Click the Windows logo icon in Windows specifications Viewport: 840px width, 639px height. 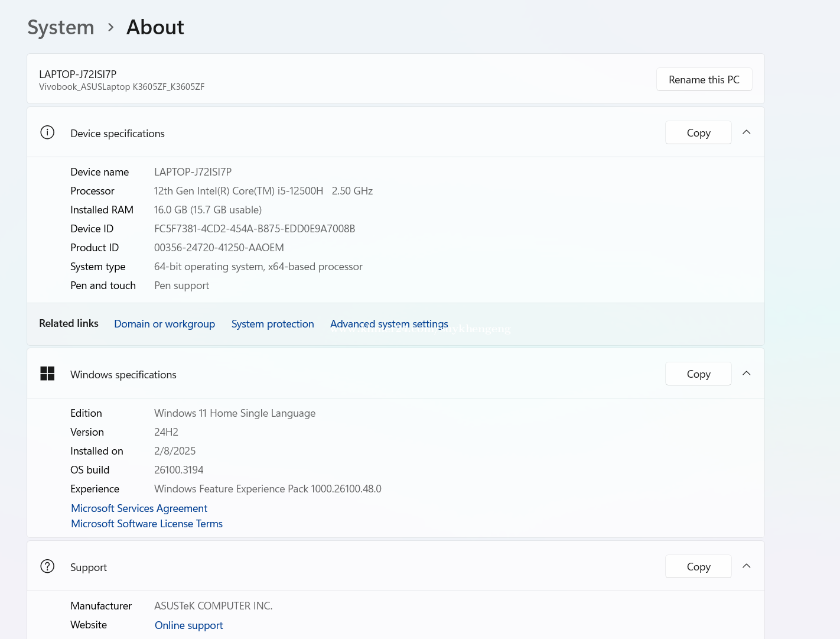[47, 374]
